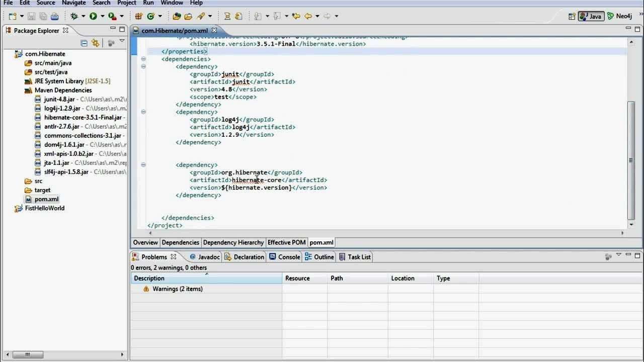The image size is (644, 362).
Task: Click the Warnings (2 items) row
Action: [173, 289]
